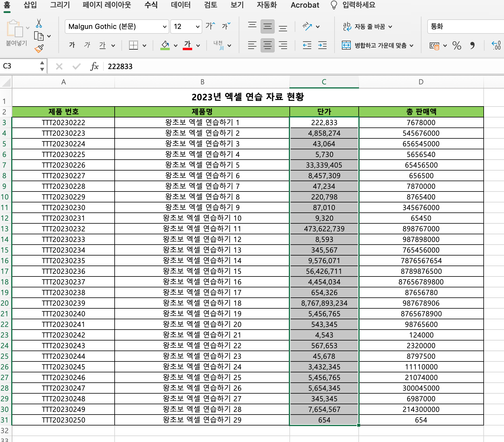This screenshot has width=504, height=442.
Task: Expand the copy options dropdown arrow
Action: (49, 36)
